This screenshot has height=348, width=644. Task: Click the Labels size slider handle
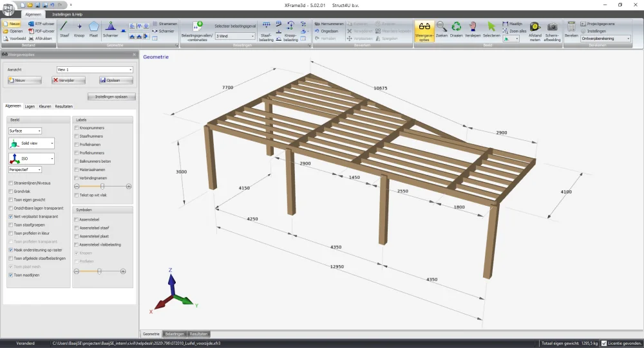pyautogui.click(x=102, y=187)
